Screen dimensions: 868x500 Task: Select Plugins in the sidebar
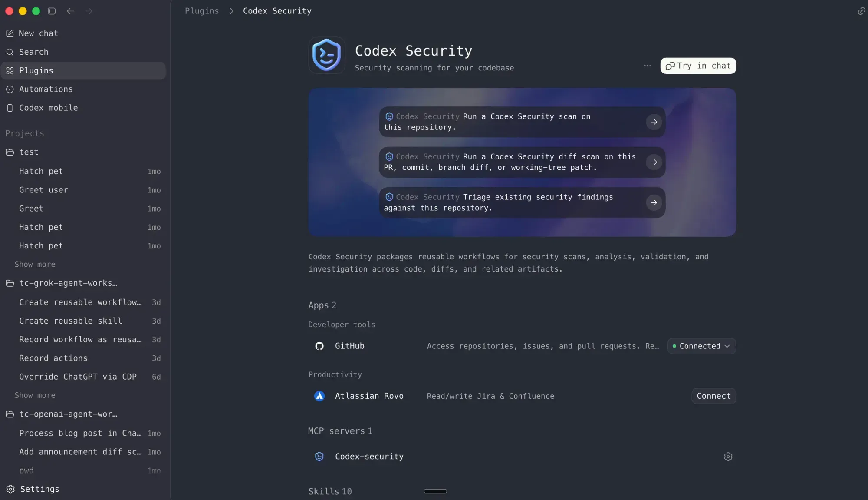pos(83,71)
